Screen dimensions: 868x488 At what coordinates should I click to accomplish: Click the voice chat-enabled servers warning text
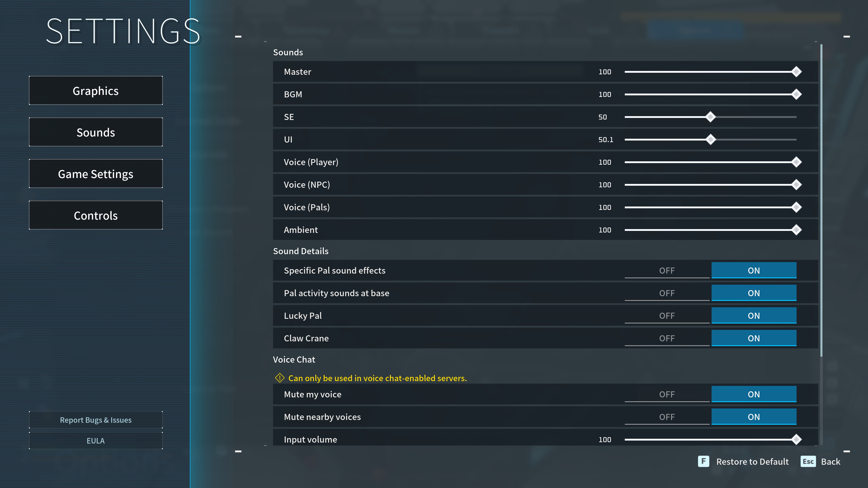pyautogui.click(x=377, y=378)
